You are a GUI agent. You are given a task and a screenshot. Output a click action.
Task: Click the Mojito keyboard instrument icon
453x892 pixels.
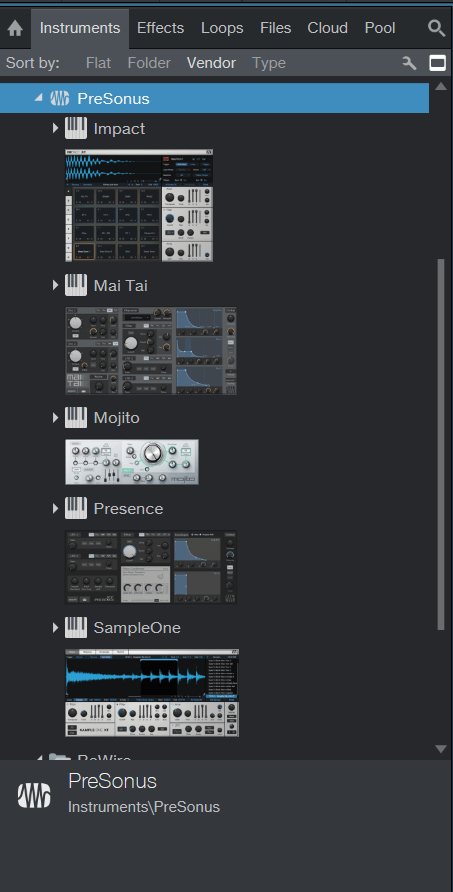[76, 418]
